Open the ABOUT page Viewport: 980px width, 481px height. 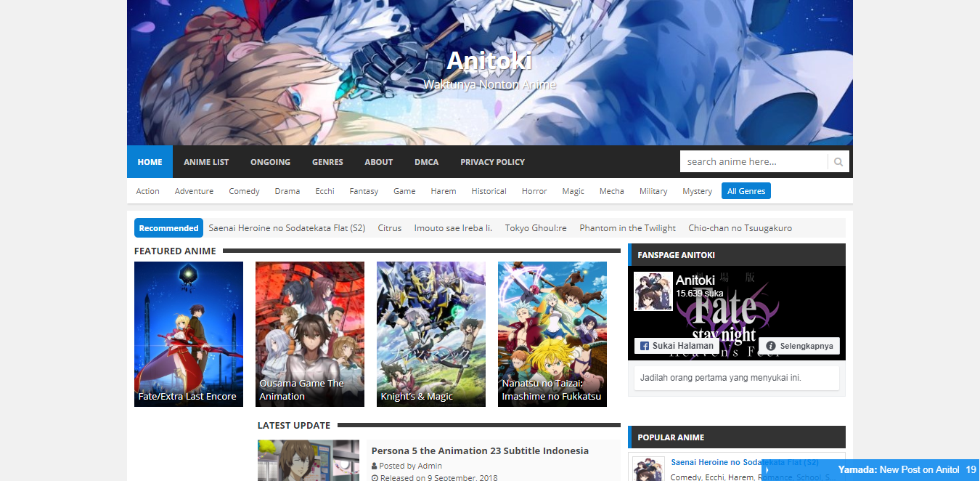coord(379,162)
